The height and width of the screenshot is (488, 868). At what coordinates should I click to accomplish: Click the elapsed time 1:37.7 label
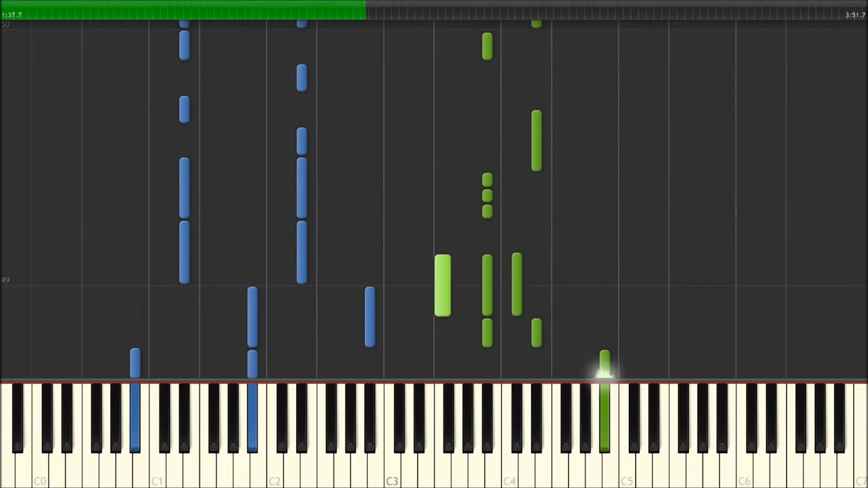(x=12, y=15)
